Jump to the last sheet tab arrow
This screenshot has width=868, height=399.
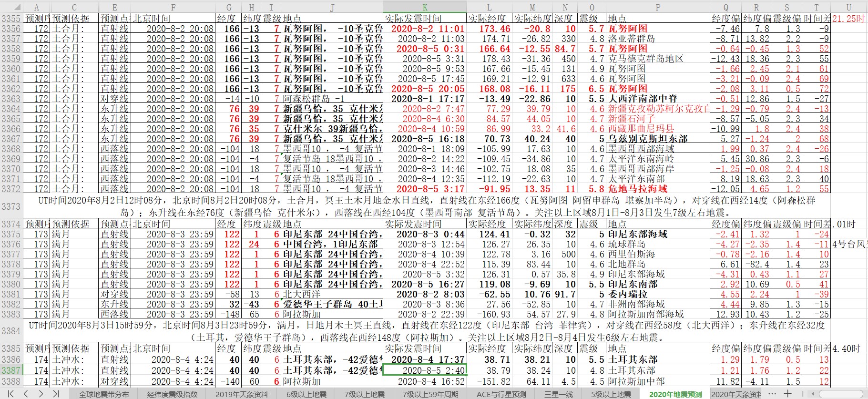coord(56,394)
